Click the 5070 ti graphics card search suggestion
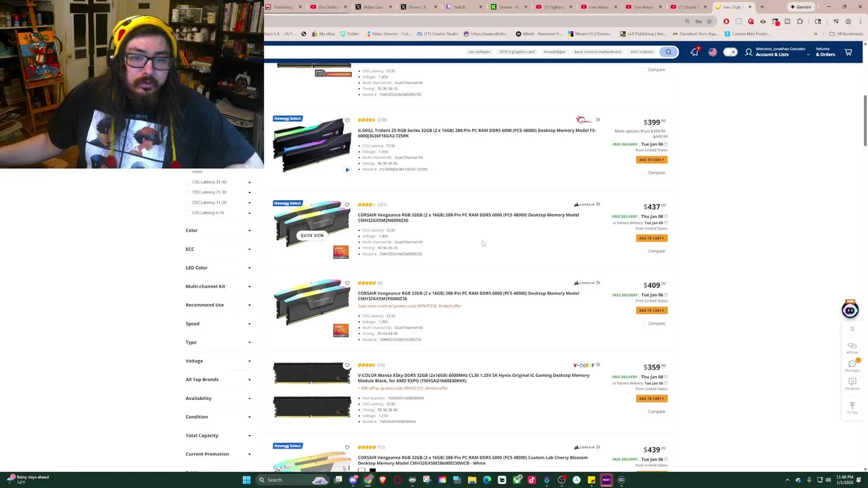Screen dimensions: 868x488 point(517,52)
